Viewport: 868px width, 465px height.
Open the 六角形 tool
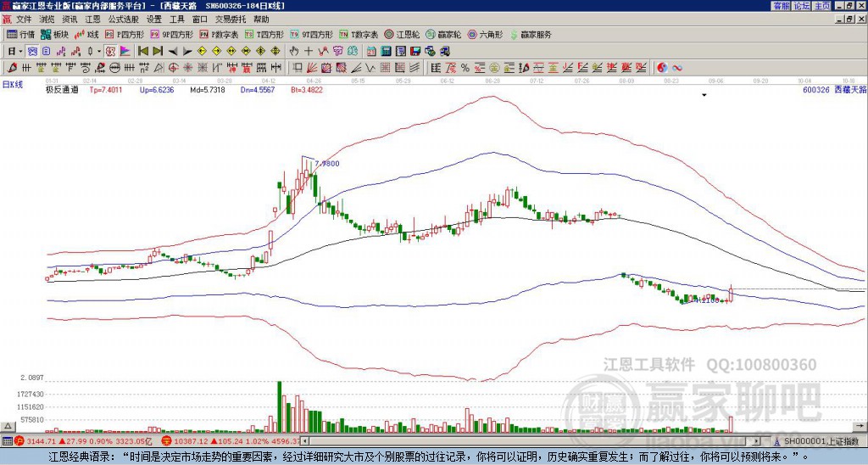pyautogui.click(x=485, y=34)
